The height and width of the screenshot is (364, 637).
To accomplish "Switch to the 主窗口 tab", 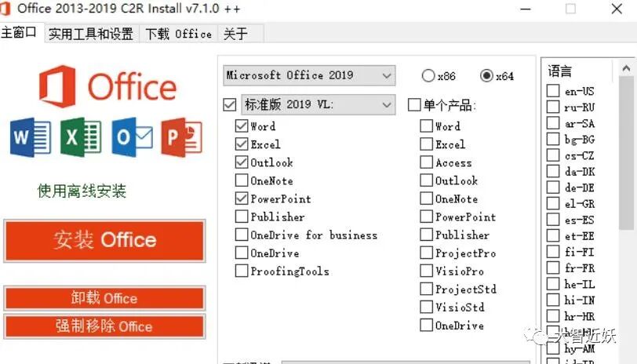I will pyautogui.click(x=19, y=32).
